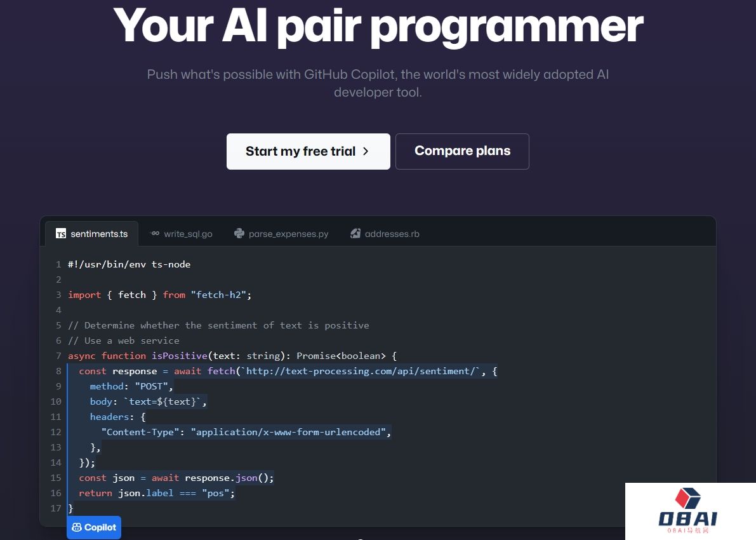Click the "Push what's possible with GitHub Copilot" subtitle
The image size is (756, 540).
tap(378, 83)
